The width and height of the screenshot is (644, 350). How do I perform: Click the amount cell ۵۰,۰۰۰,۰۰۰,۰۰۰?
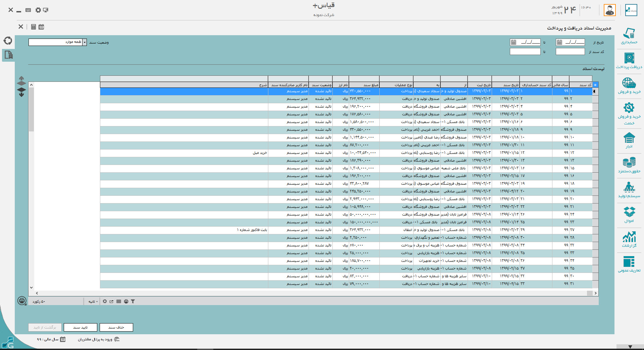[364, 215]
